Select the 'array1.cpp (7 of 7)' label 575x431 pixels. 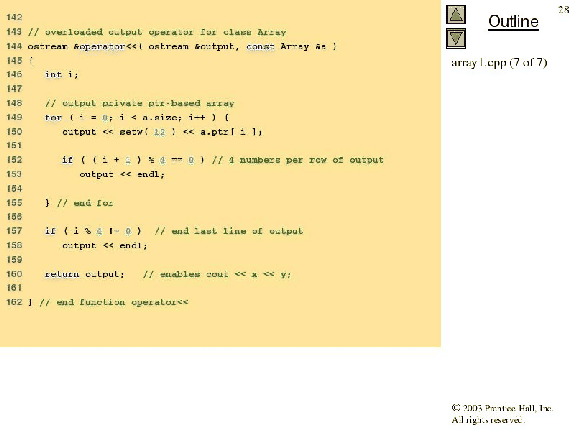499,63
